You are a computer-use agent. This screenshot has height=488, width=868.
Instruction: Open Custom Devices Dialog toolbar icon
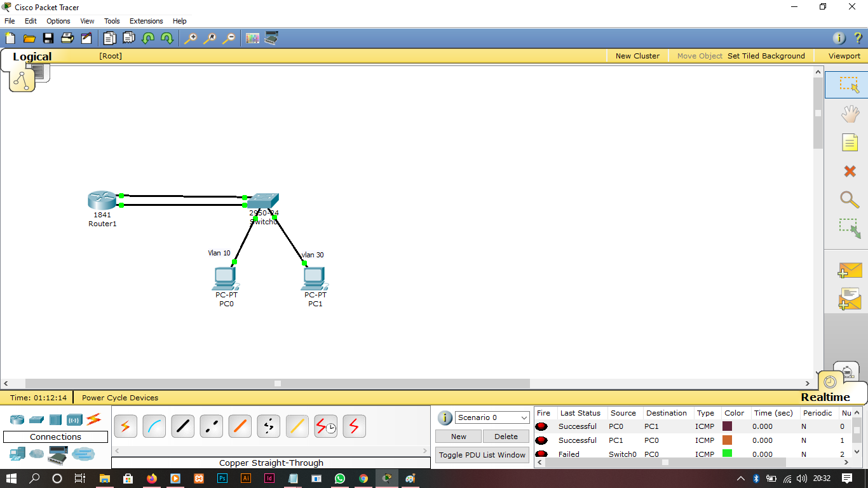[271, 38]
